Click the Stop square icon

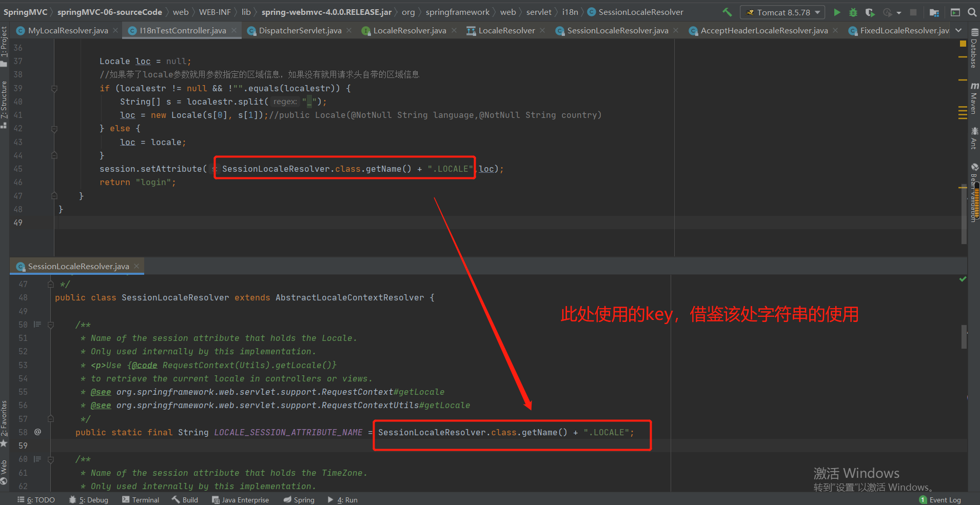(913, 12)
